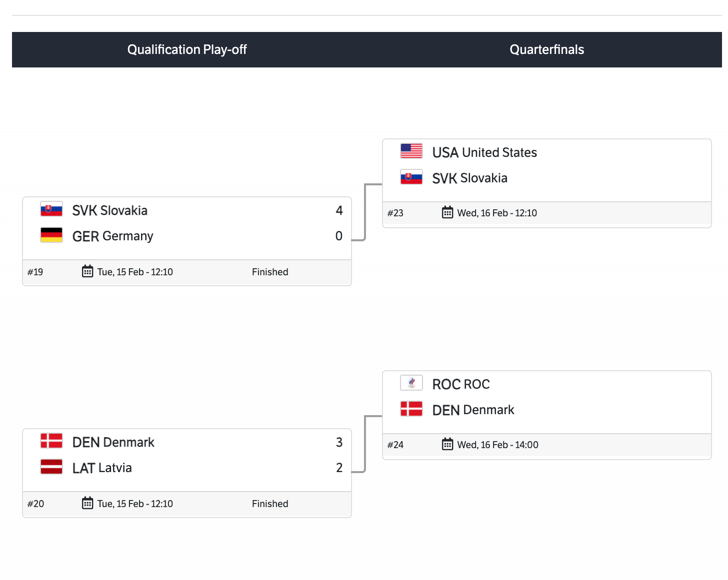Screen dimensions: 728x580
Task: Click the Finished status of game #19
Action: click(x=270, y=272)
